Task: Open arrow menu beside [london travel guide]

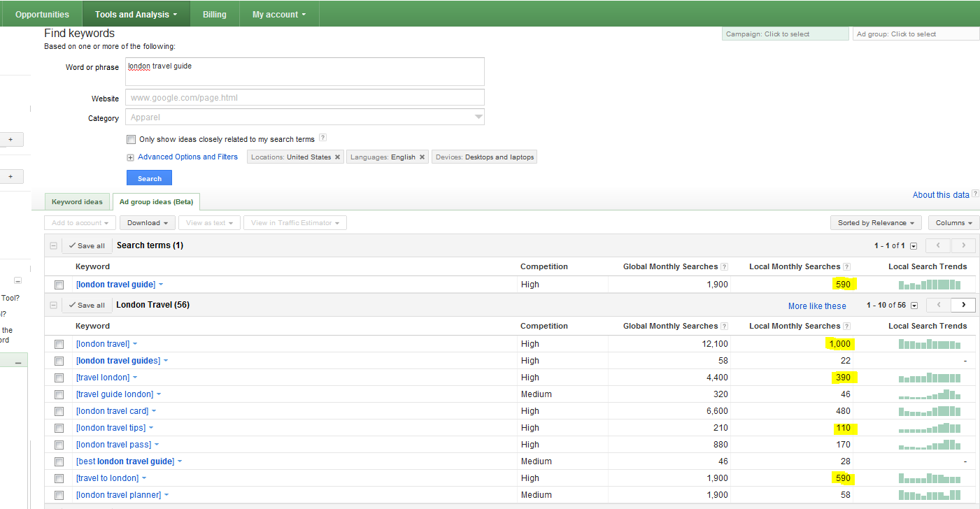Action: pyautogui.click(x=161, y=285)
